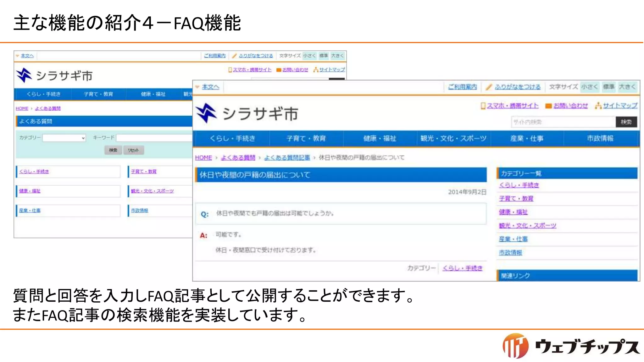The width and height of the screenshot is (644, 362).
Task: Click スマホ・携帯サイト link in front window
Action: [513, 106]
